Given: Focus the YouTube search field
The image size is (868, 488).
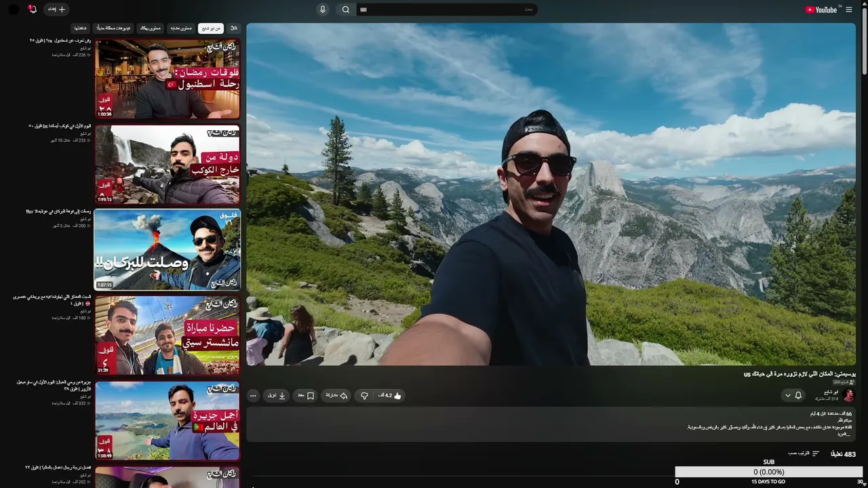Looking at the screenshot, I should (448, 9).
